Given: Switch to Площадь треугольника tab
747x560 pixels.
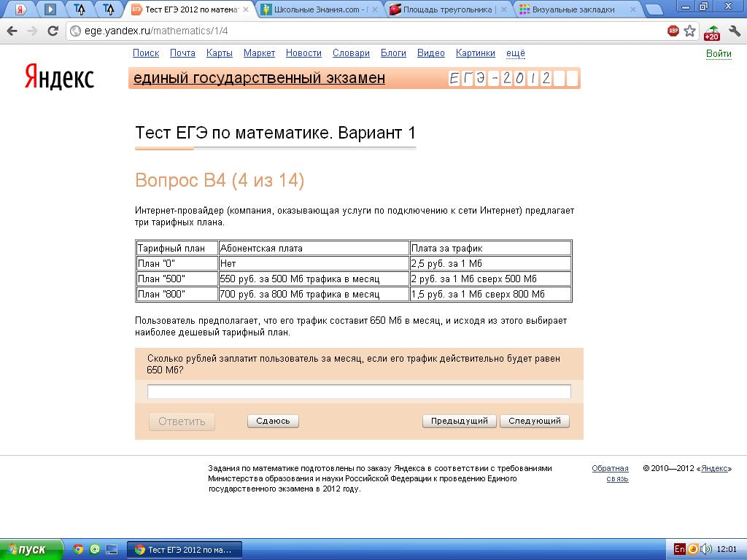Looking at the screenshot, I should (447, 9).
